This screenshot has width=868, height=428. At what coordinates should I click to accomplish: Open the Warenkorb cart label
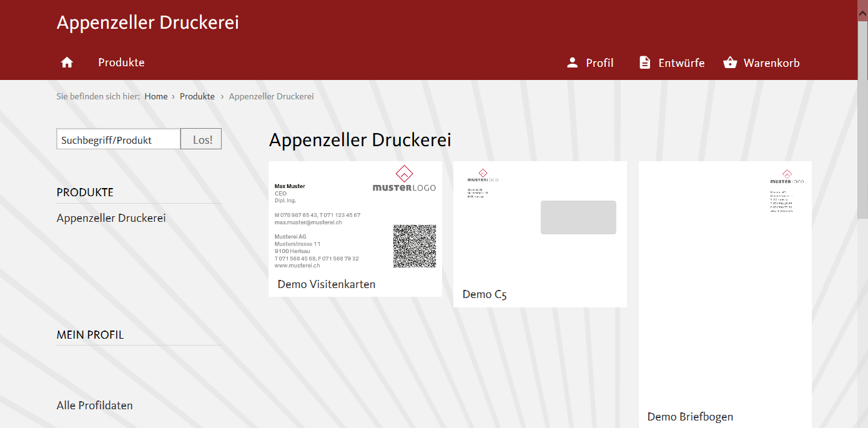tap(771, 63)
